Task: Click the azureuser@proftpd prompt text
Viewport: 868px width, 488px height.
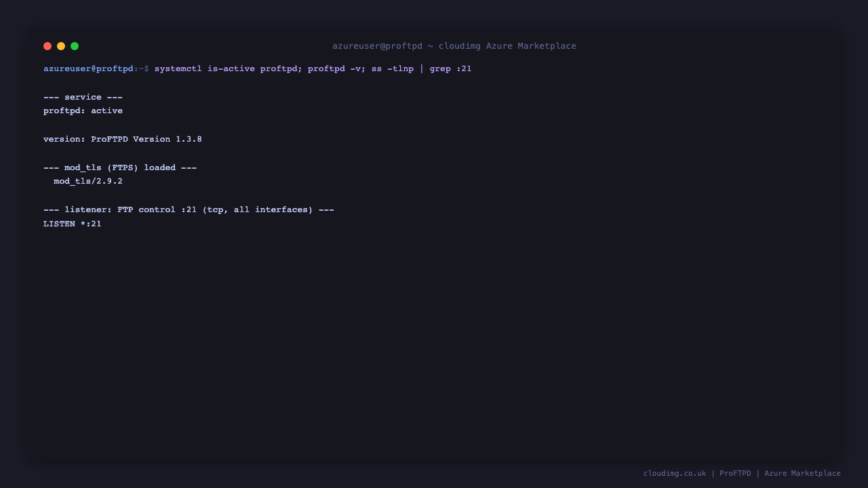Action: pos(88,68)
